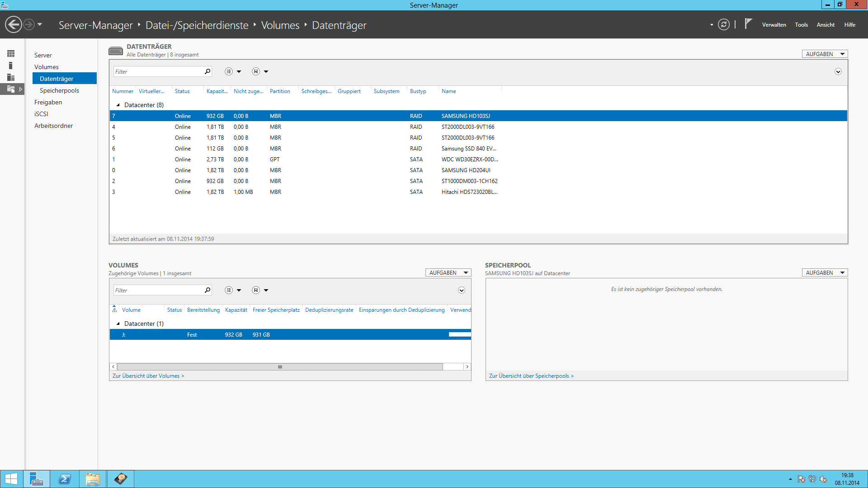Collapse the Datacenter (8) disk group
Image resolution: width=868 pixels, height=488 pixels.
click(x=118, y=105)
